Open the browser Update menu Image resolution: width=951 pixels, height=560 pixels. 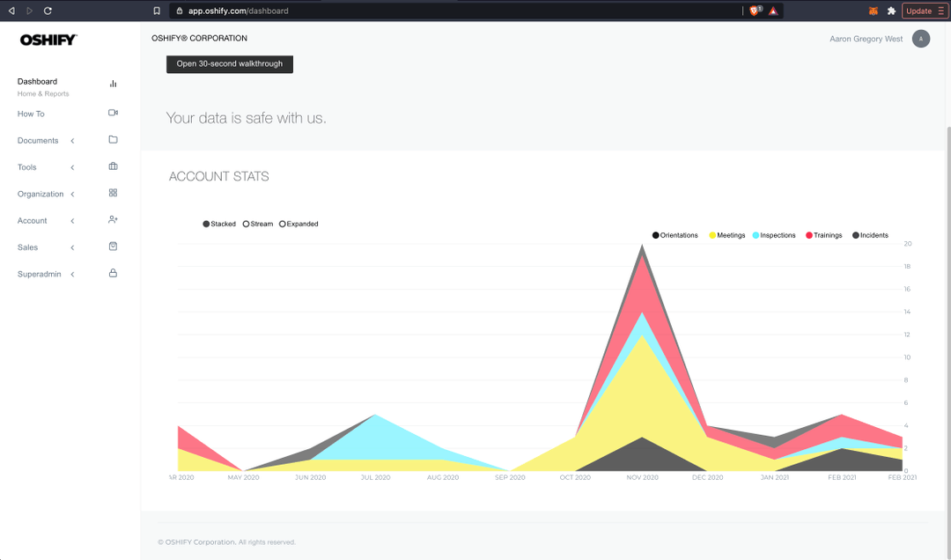[x=923, y=11]
